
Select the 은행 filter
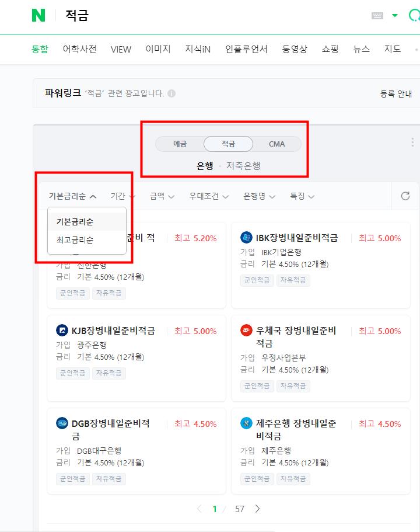[205, 166]
